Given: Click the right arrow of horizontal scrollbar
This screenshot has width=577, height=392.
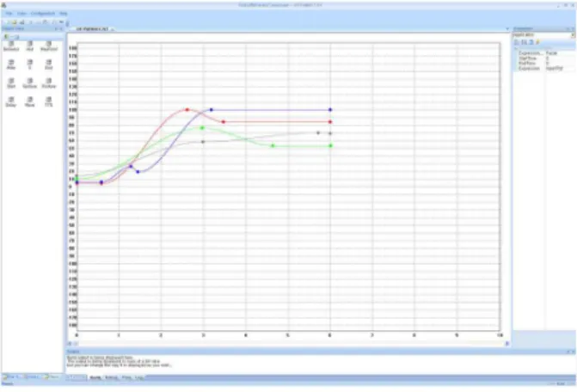Looking at the screenshot, I should (507, 344).
